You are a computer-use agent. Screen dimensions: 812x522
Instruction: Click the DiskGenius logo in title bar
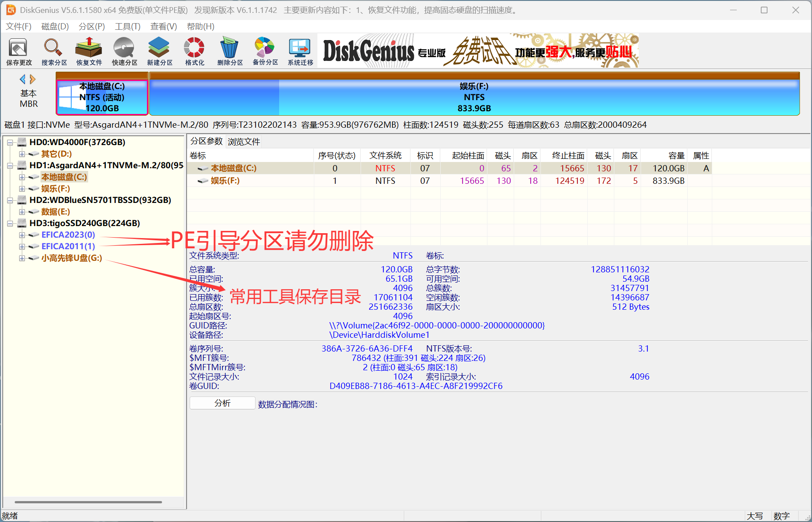click(10, 10)
